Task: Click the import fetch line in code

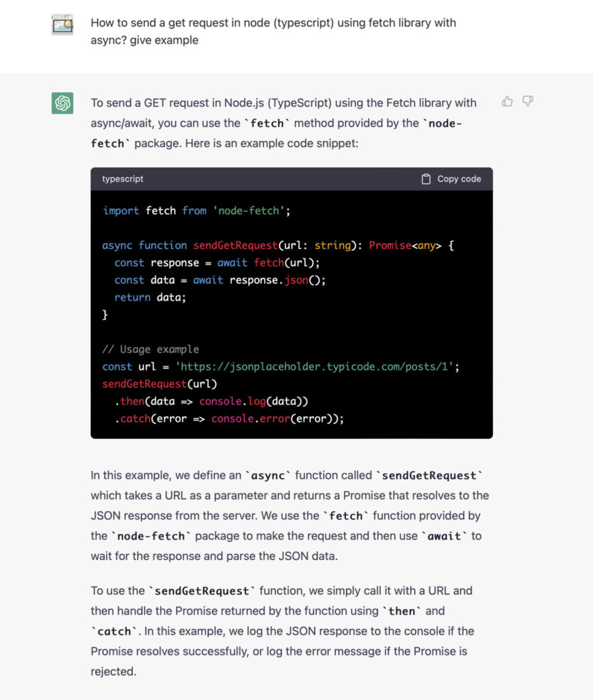Action: click(x=196, y=211)
